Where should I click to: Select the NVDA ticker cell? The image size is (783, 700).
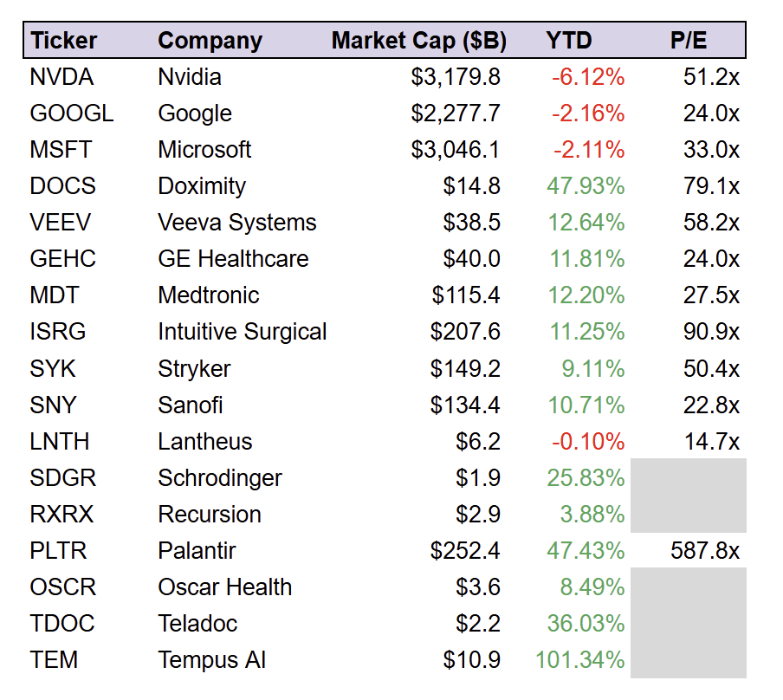pyautogui.click(x=61, y=77)
